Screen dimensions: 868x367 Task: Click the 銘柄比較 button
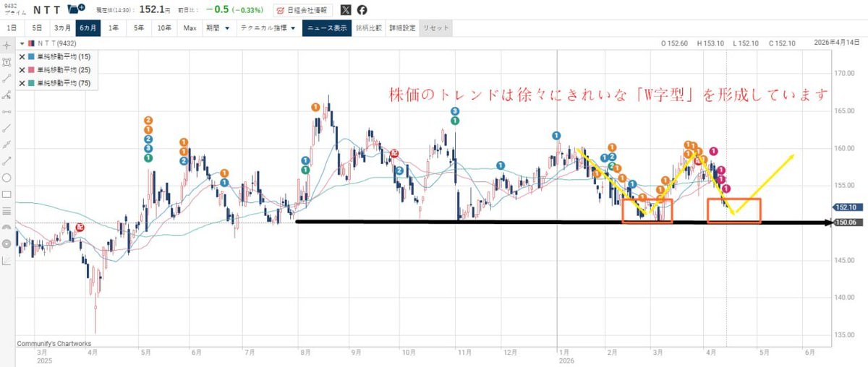click(369, 28)
